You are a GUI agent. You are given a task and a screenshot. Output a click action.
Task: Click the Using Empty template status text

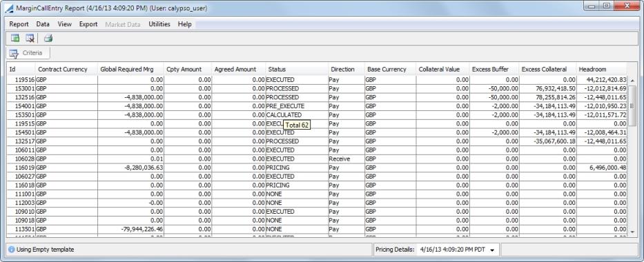(45, 250)
